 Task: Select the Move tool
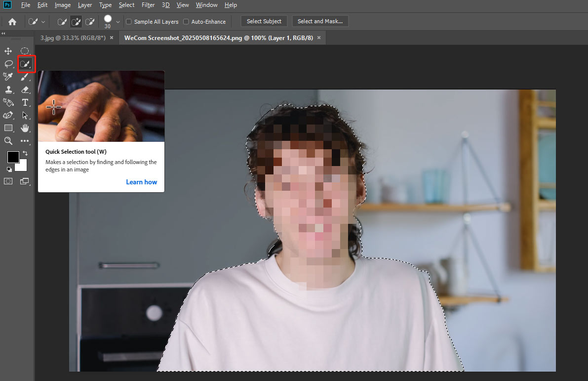click(8, 51)
